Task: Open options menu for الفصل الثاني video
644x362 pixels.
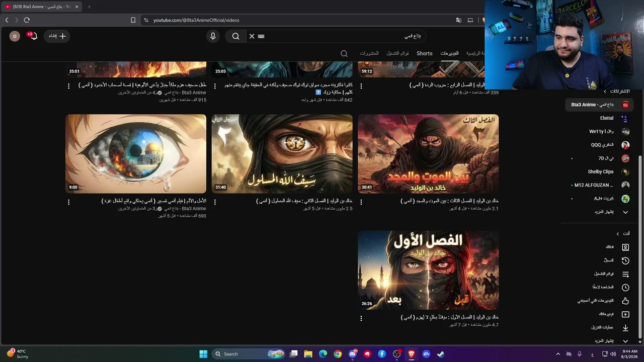Action: tap(215, 202)
